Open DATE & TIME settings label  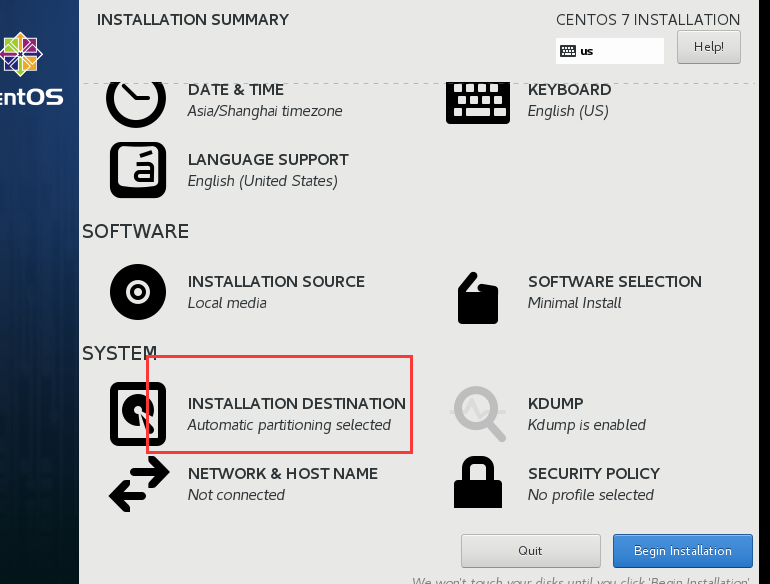(x=236, y=90)
